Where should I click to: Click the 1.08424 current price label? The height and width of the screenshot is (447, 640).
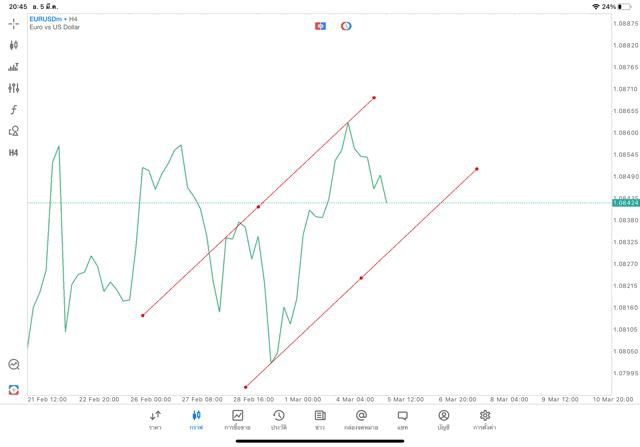(627, 203)
